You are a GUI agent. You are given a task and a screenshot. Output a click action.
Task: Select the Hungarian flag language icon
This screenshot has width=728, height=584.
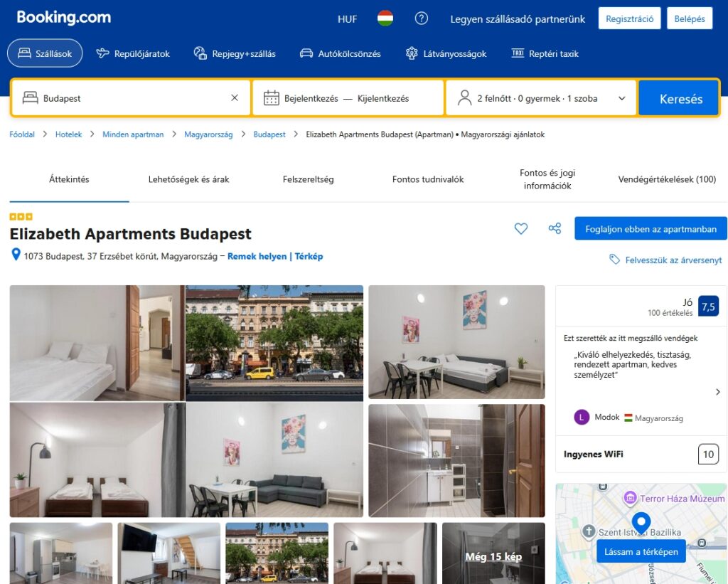pos(385,18)
